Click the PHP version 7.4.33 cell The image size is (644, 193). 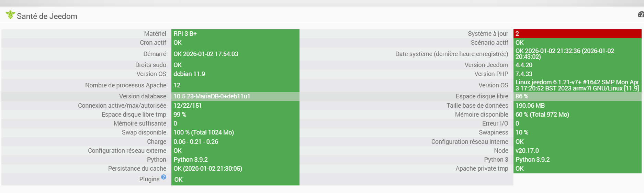(x=524, y=74)
